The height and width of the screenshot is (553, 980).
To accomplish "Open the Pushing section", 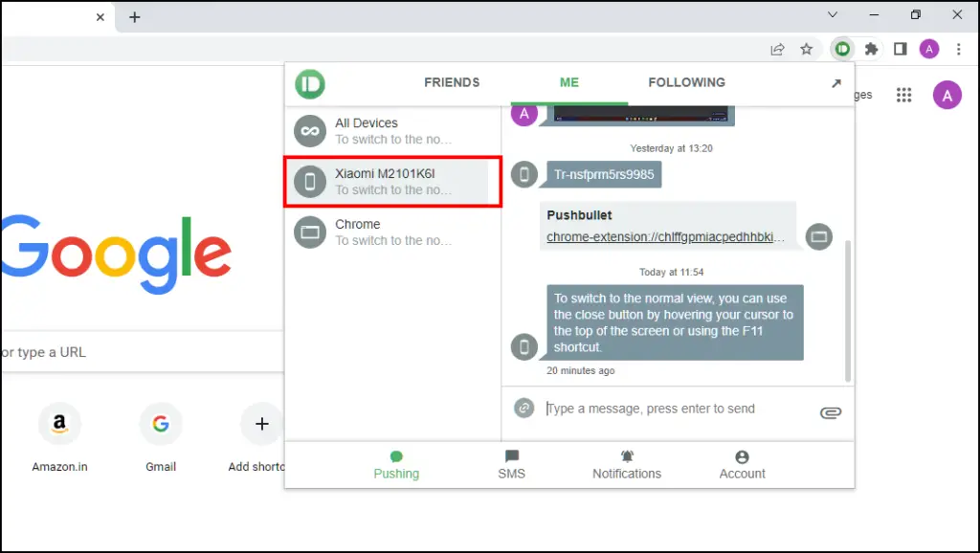I will pos(396,466).
